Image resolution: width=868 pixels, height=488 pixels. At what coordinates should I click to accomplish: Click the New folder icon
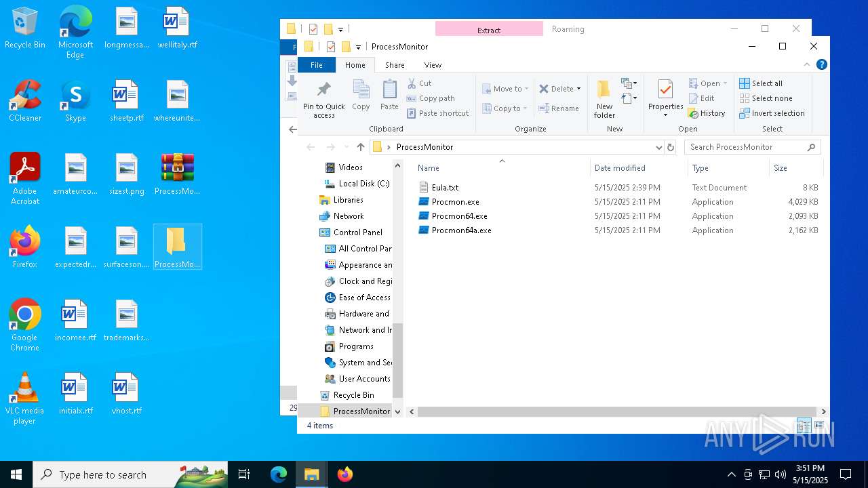(604, 99)
